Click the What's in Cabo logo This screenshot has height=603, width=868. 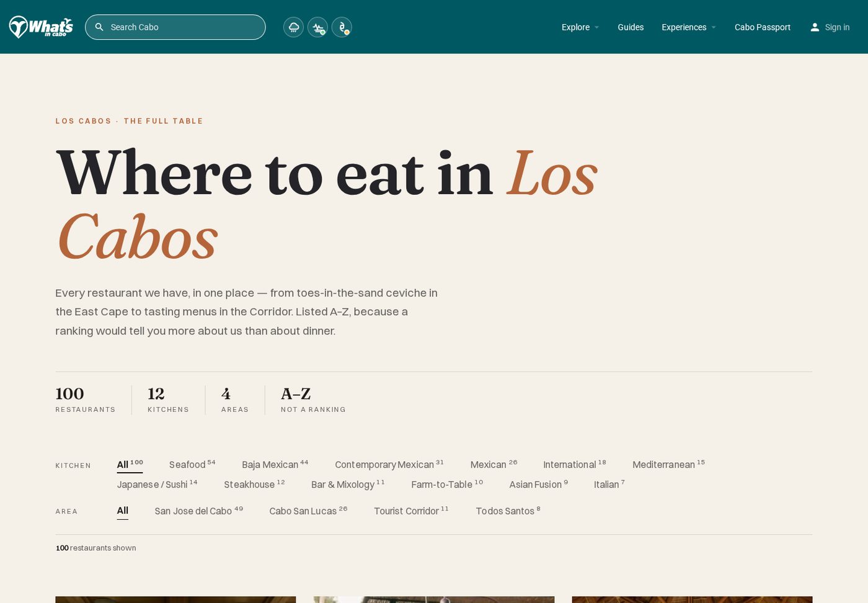41,27
